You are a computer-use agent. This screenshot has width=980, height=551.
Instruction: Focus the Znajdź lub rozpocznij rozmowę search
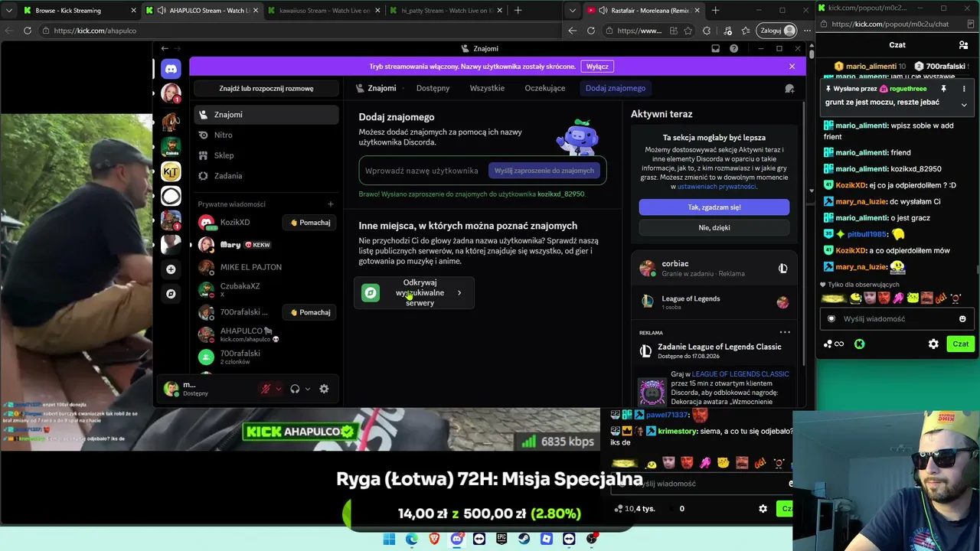click(266, 88)
